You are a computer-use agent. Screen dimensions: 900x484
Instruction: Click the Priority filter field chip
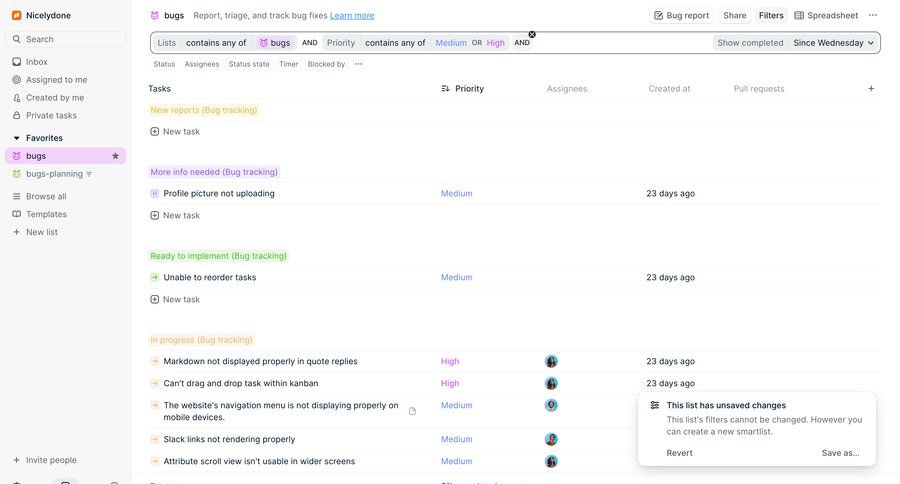(x=341, y=42)
